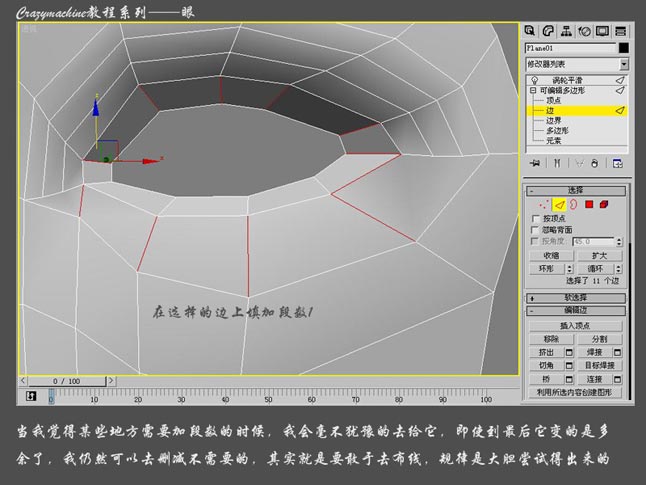This screenshot has width=646, height=485.
Task: Open settings box next to 切角
Action: coord(569,366)
